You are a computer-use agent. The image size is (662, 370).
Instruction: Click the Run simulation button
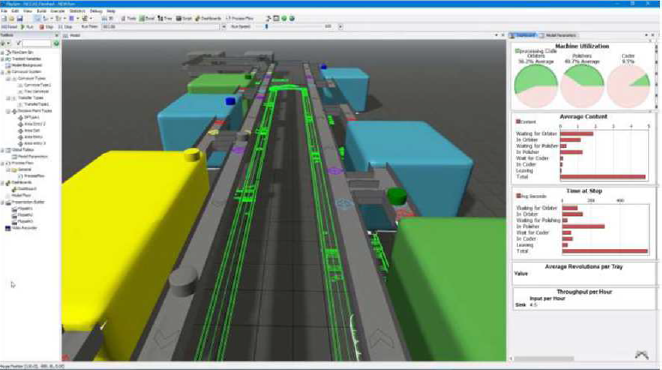click(x=27, y=27)
